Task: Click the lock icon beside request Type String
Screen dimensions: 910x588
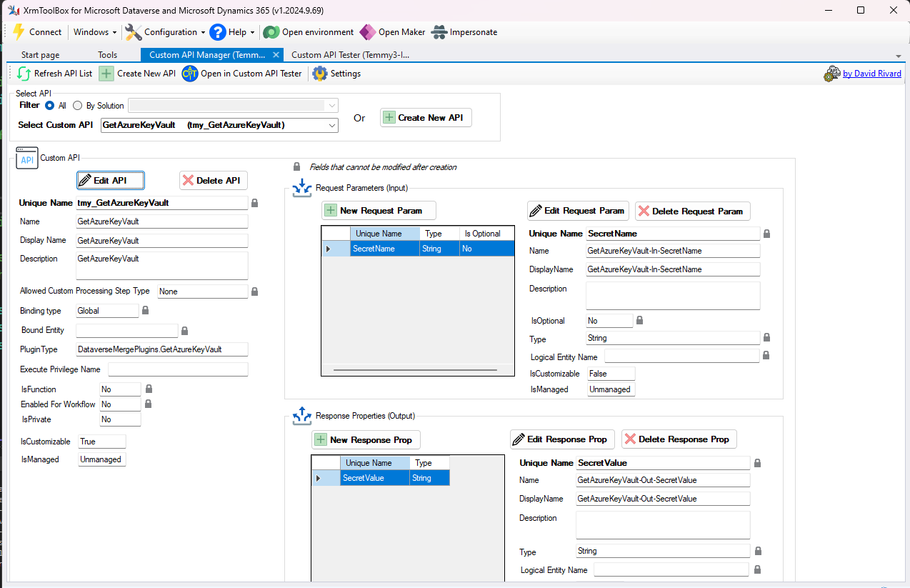Action: click(x=766, y=338)
